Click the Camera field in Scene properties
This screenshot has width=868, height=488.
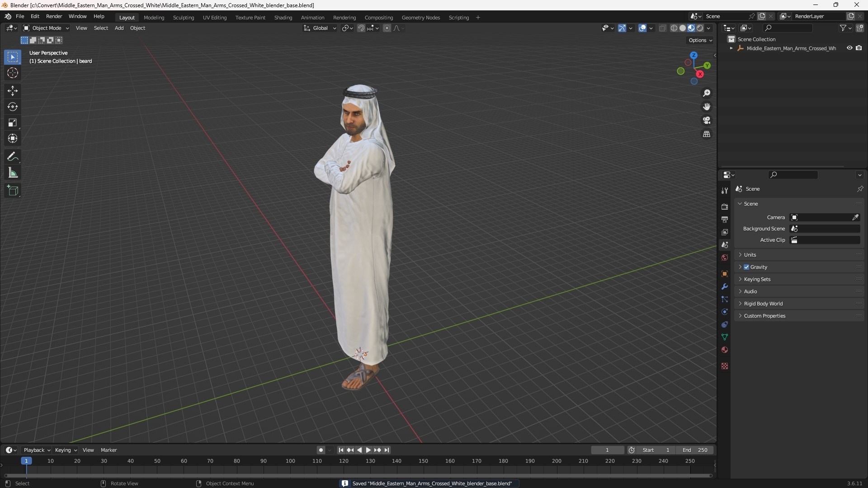(825, 217)
